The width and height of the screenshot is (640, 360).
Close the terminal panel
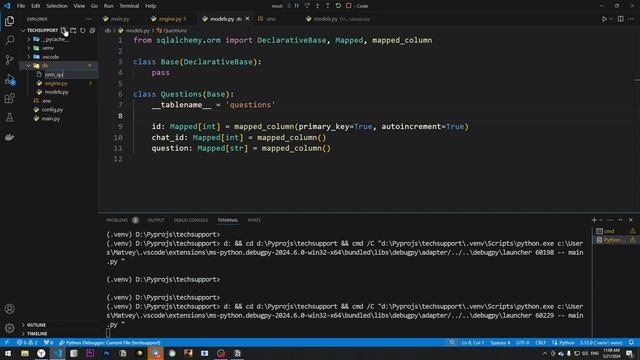pyautogui.click(x=631, y=220)
